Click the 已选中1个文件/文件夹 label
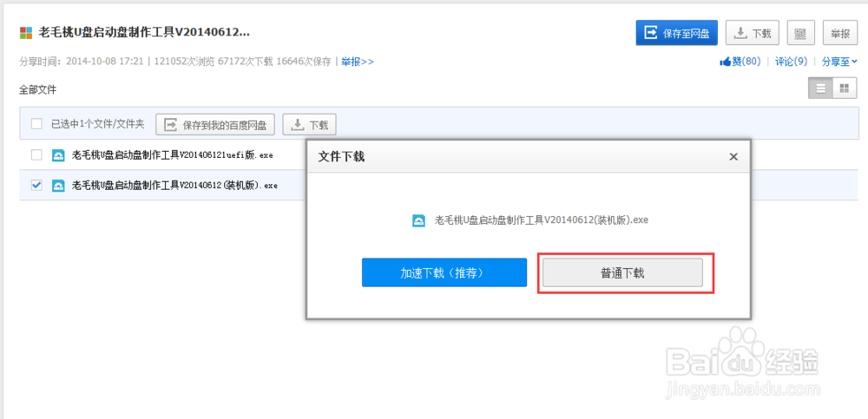868x419 pixels. (98, 125)
